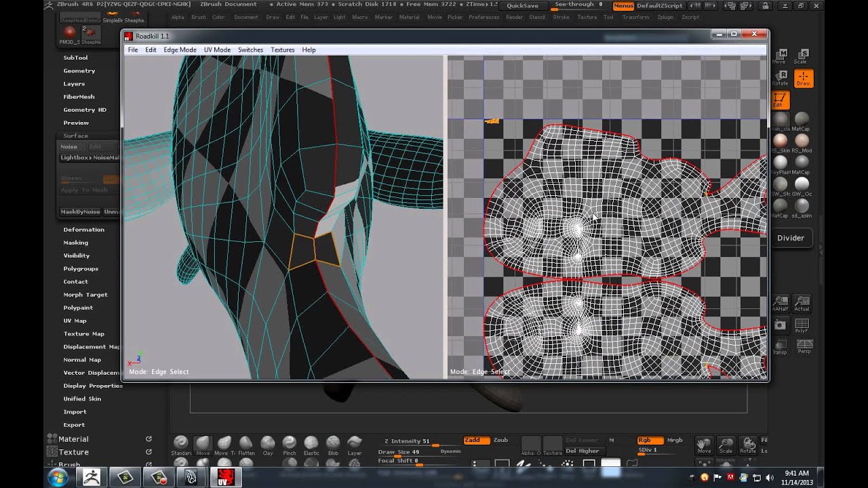Click the Rotate canvas icon at bottom right

pos(748,445)
